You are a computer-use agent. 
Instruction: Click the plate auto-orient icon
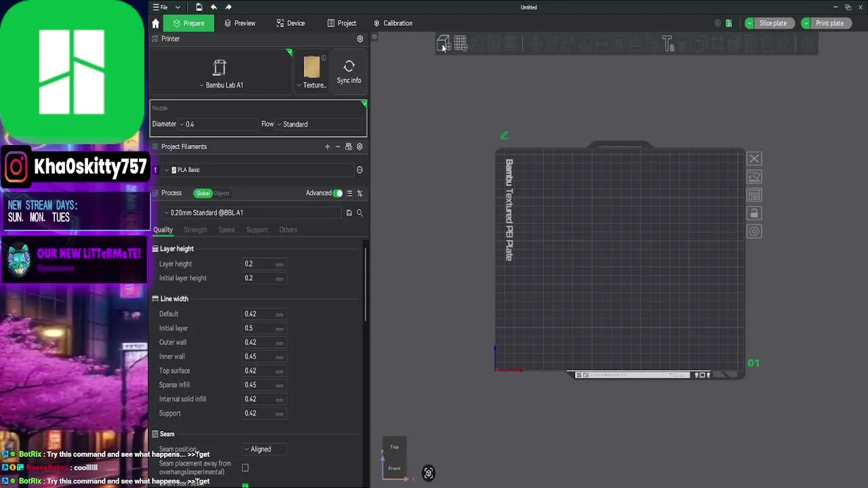pyautogui.click(x=754, y=177)
